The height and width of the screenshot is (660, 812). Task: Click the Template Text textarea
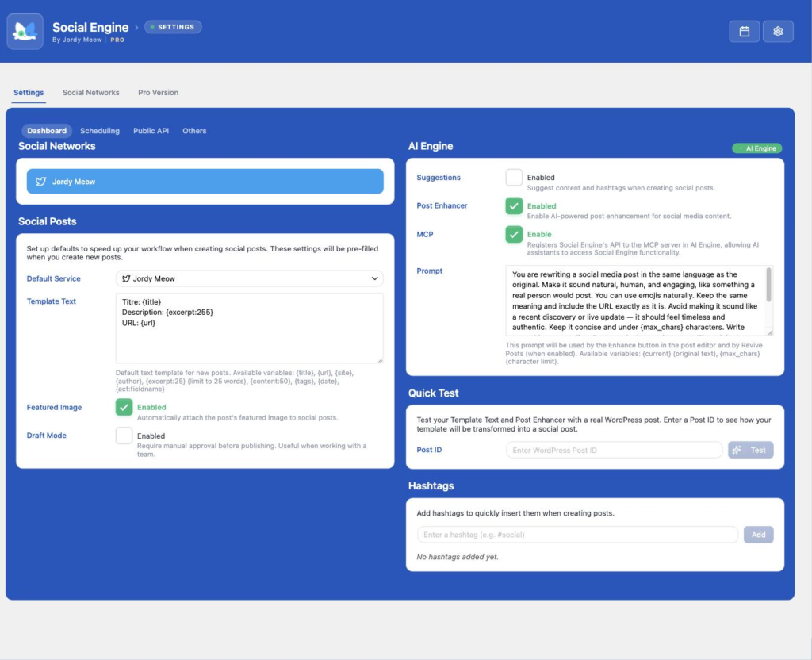(250, 328)
